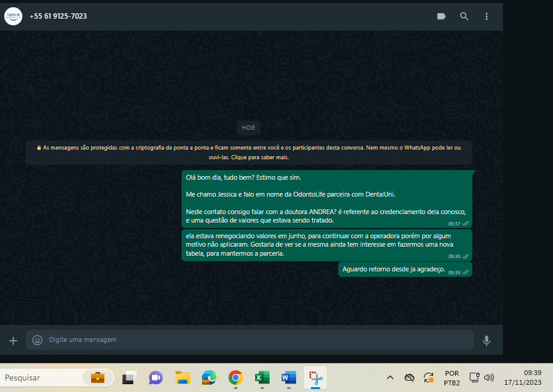This screenshot has height=392, width=553.
Task: Open the volume speaker tray icon
Action: (489, 378)
